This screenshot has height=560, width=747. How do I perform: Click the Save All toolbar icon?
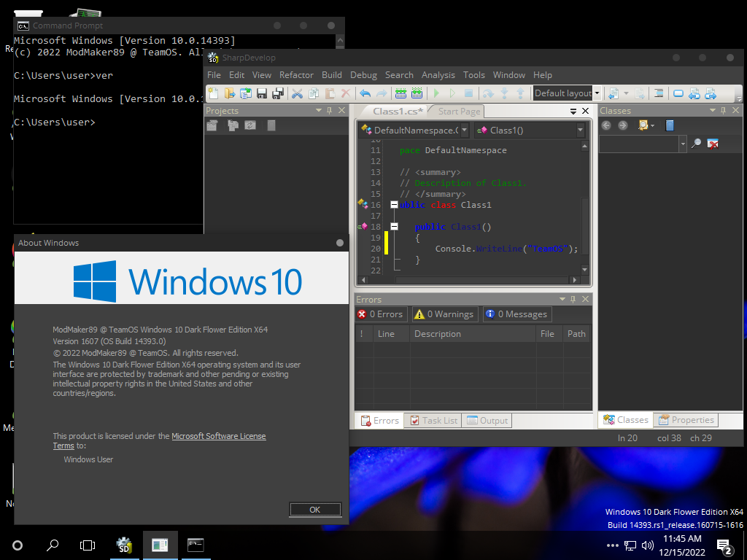[277, 93]
